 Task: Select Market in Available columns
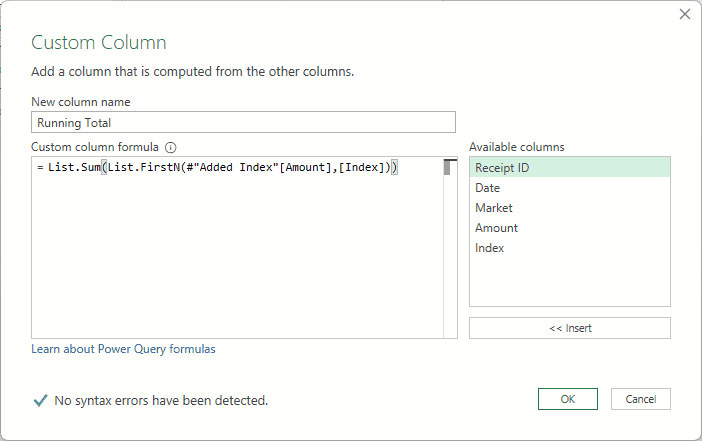click(569, 208)
